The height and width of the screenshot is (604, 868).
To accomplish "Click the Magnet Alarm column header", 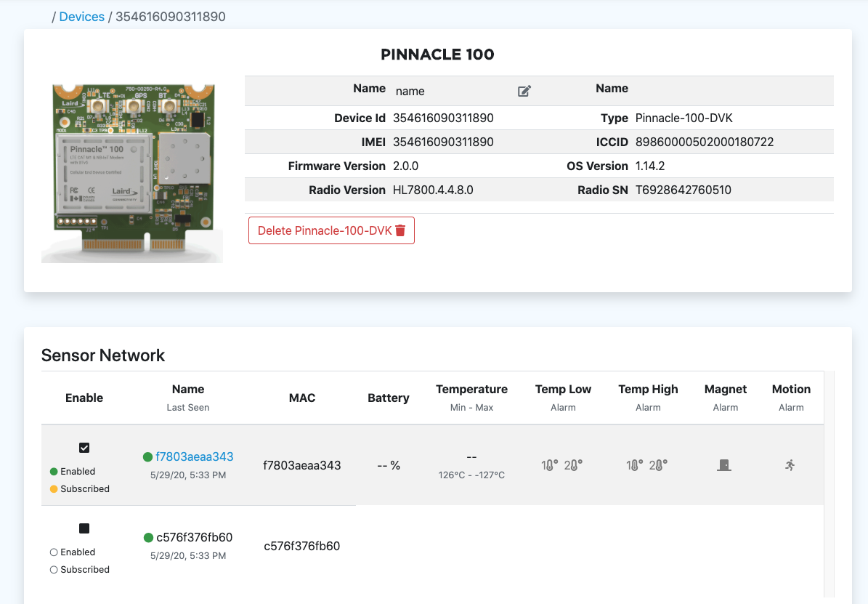I will point(726,398).
